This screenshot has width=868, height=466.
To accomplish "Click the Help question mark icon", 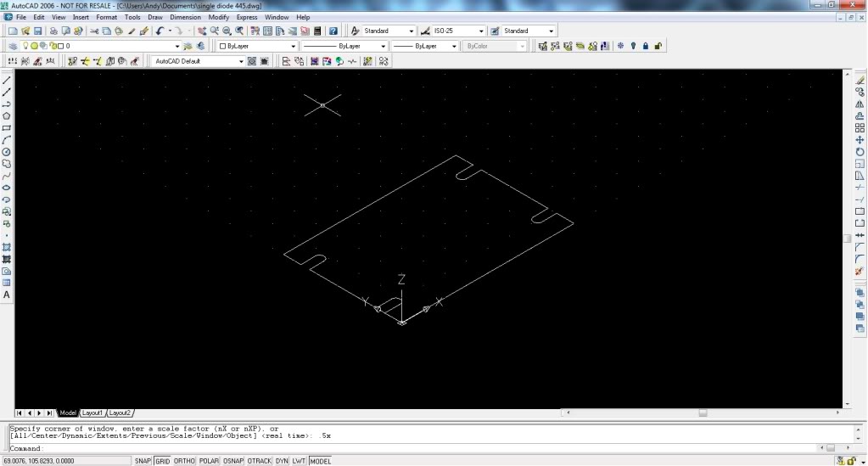I will [334, 31].
